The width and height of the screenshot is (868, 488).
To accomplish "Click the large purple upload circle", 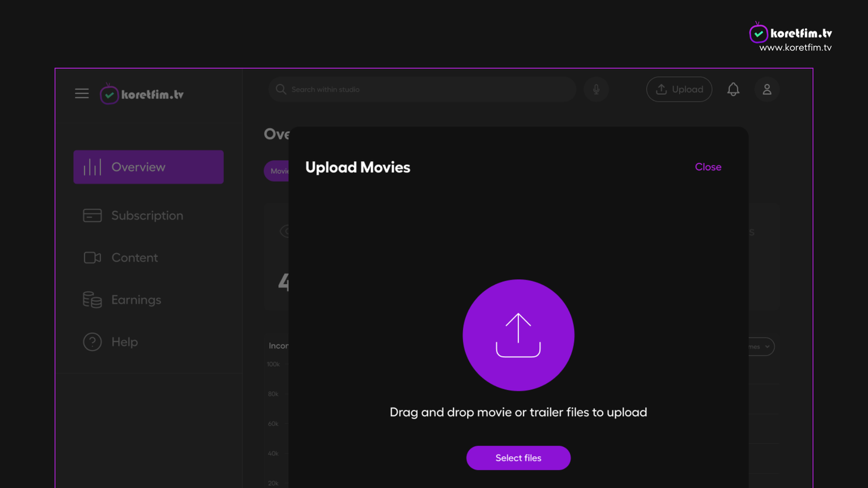I will [x=518, y=335].
